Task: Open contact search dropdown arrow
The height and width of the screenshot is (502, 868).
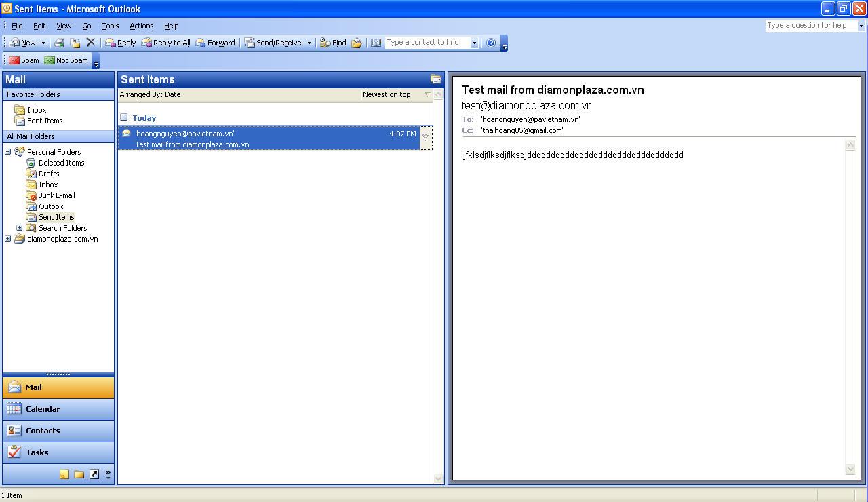Action: [x=474, y=43]
